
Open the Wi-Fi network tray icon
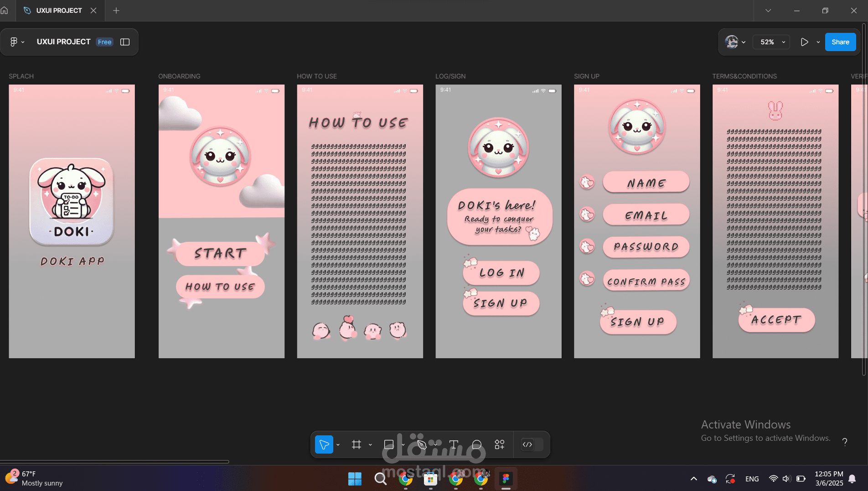pyautogui.click(x=773, y=479)
